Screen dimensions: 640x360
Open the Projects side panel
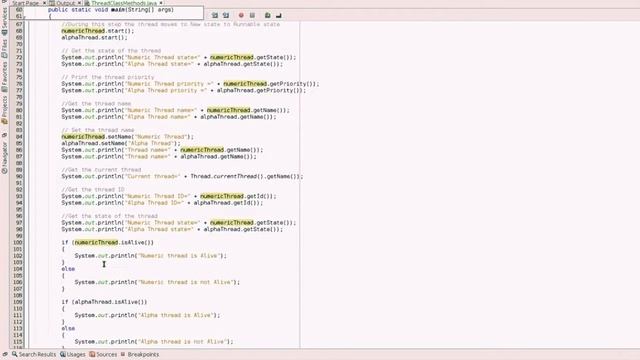pos(4,109)
